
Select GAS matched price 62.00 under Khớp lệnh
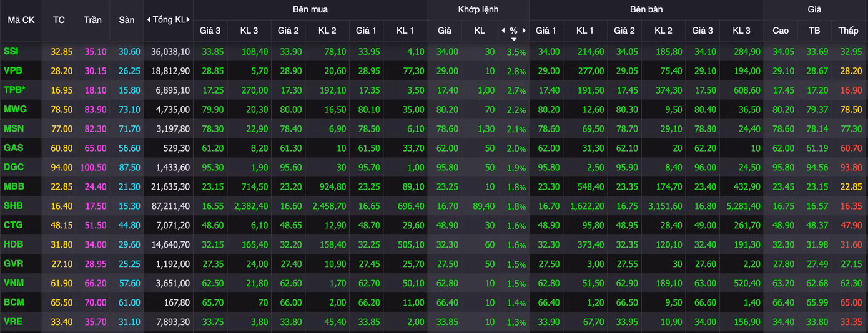[x=448, y=148]
